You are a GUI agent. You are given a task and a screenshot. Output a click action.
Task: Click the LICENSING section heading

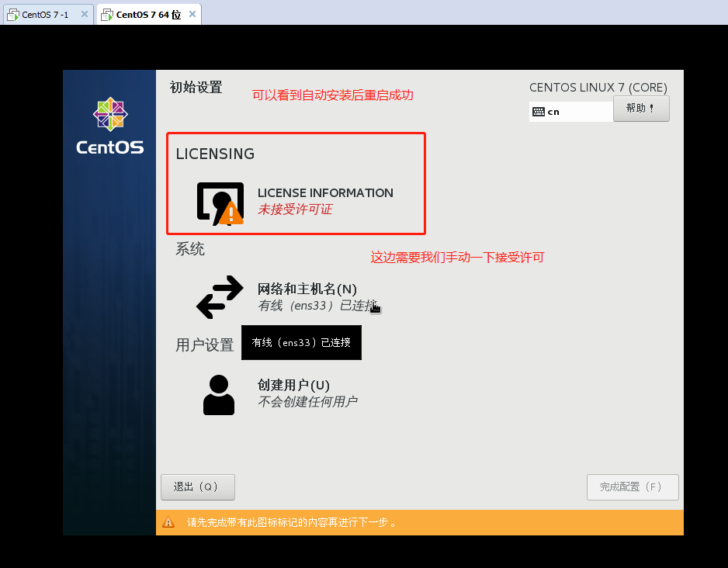pos(215,154)
